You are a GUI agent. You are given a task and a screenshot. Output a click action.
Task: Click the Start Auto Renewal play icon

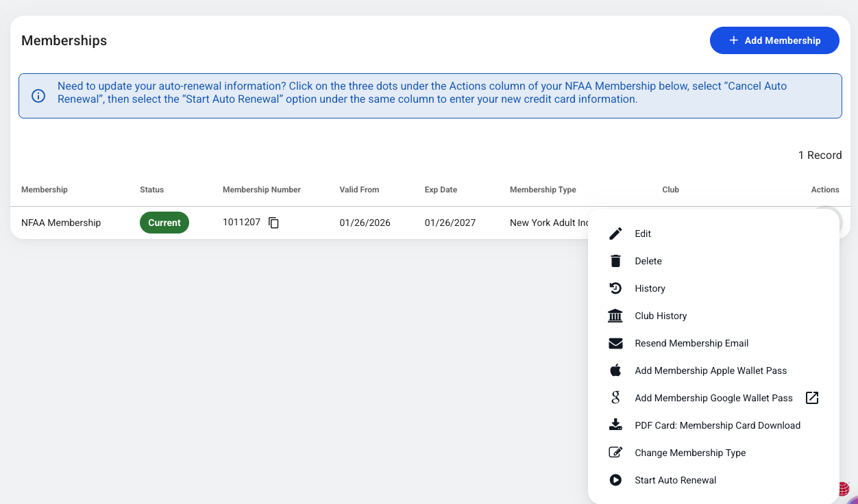[615, 480]
